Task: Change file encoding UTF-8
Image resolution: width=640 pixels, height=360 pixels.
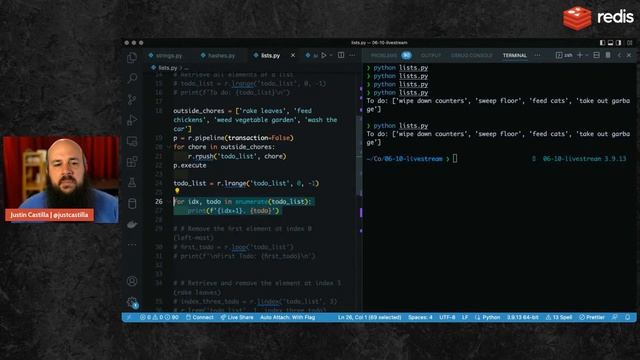Action: coord(447,317)
